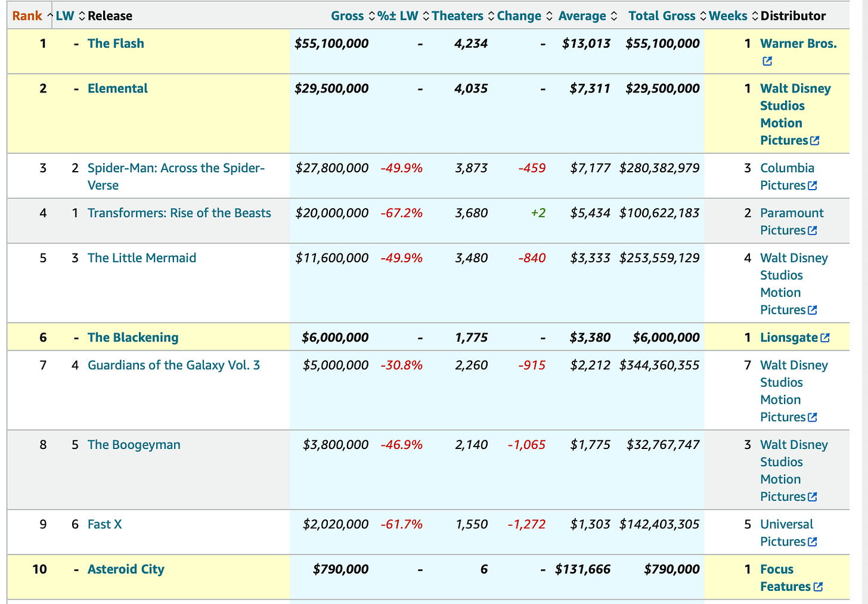Viewport: 868px width, 604px height.
Task: Click external link icon in Guardians of the Galaxy's distributor cell
Action: point(812,417)
